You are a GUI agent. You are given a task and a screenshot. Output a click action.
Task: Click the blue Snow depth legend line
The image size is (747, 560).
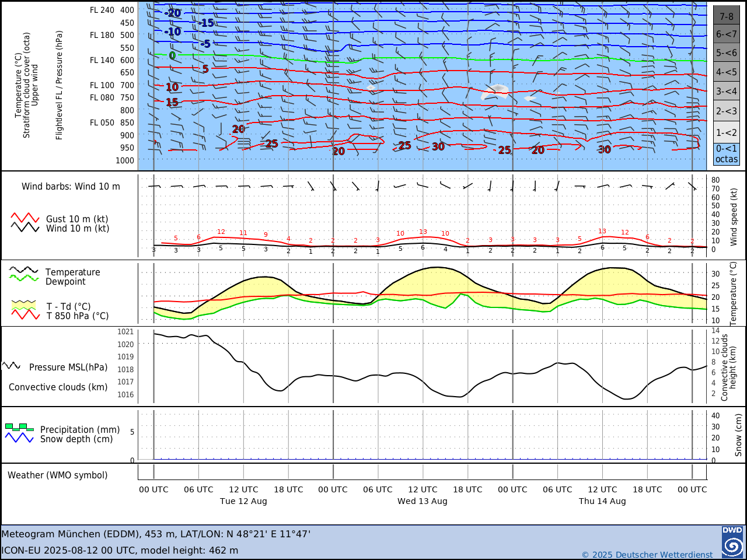[x=19, y=437]
